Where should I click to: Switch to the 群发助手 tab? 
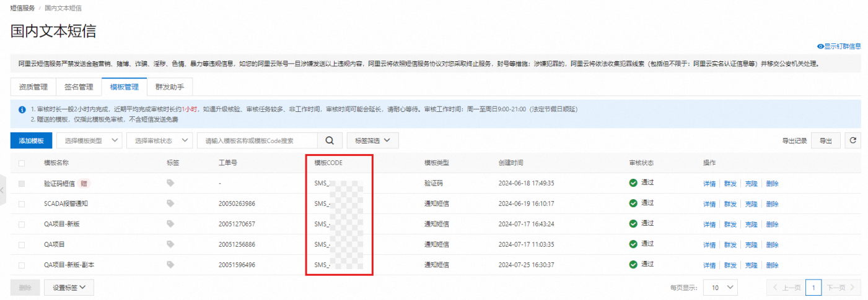[170, 87]
